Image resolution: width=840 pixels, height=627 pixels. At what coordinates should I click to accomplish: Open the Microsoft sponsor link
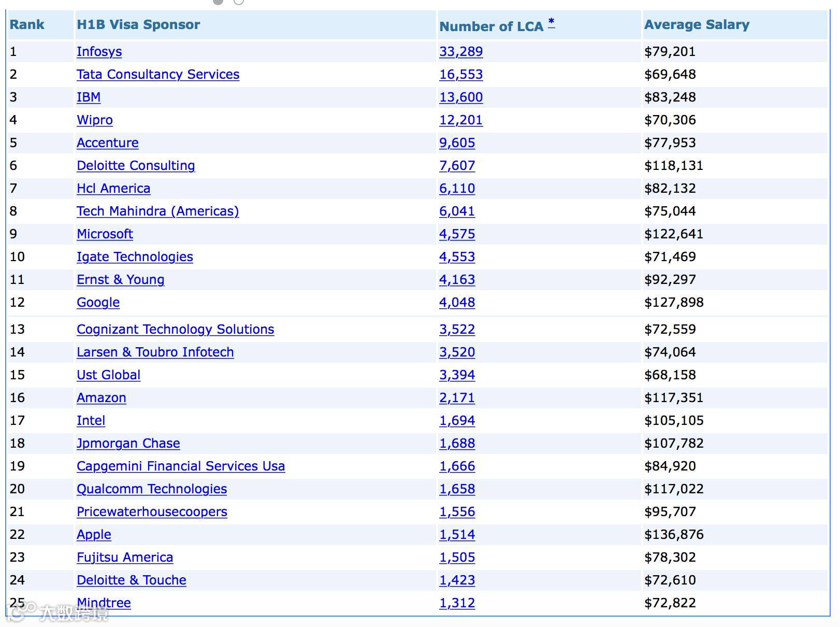point(105,234)
